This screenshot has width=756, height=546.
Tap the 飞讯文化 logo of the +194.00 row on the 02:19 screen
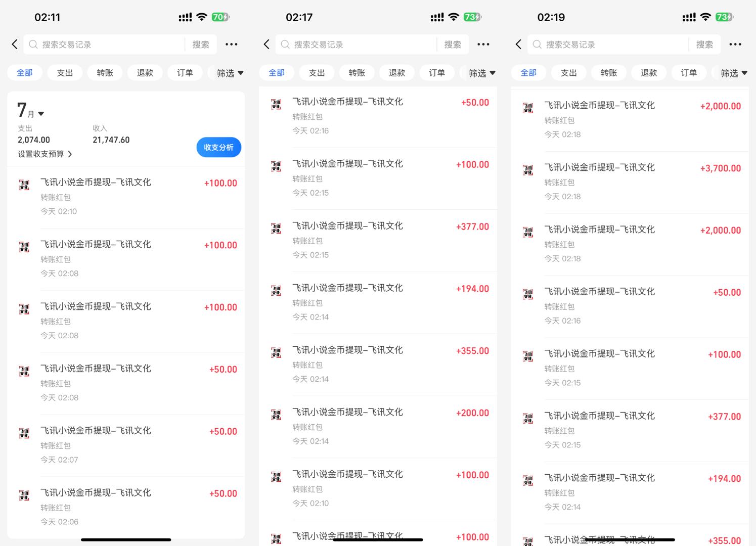coord(528,481)
